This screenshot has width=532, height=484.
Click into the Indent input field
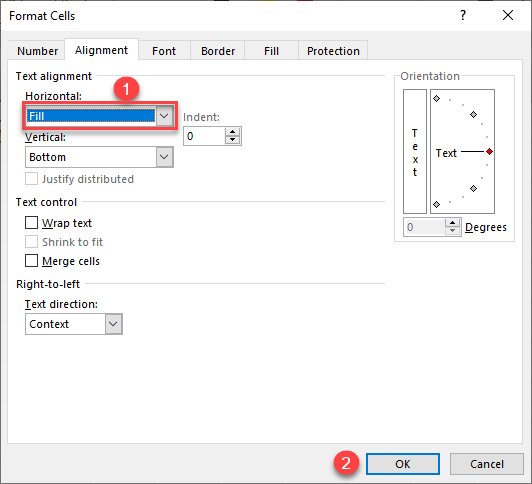coord(204,136)
